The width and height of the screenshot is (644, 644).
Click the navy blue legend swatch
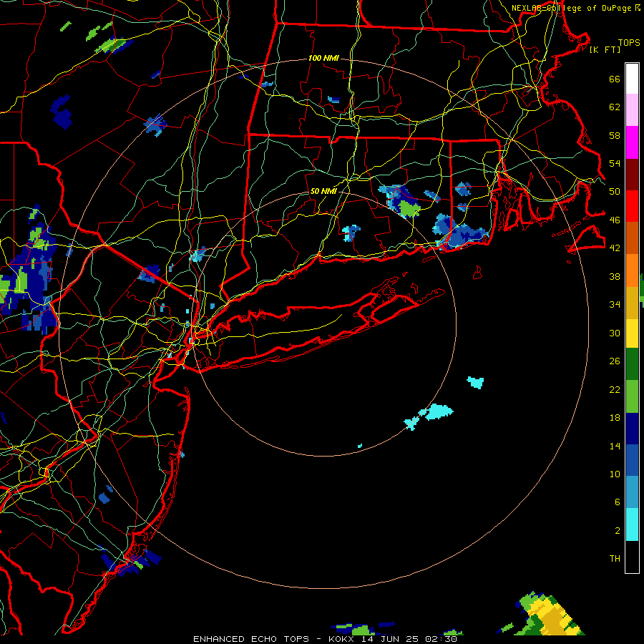click(632, 429)
